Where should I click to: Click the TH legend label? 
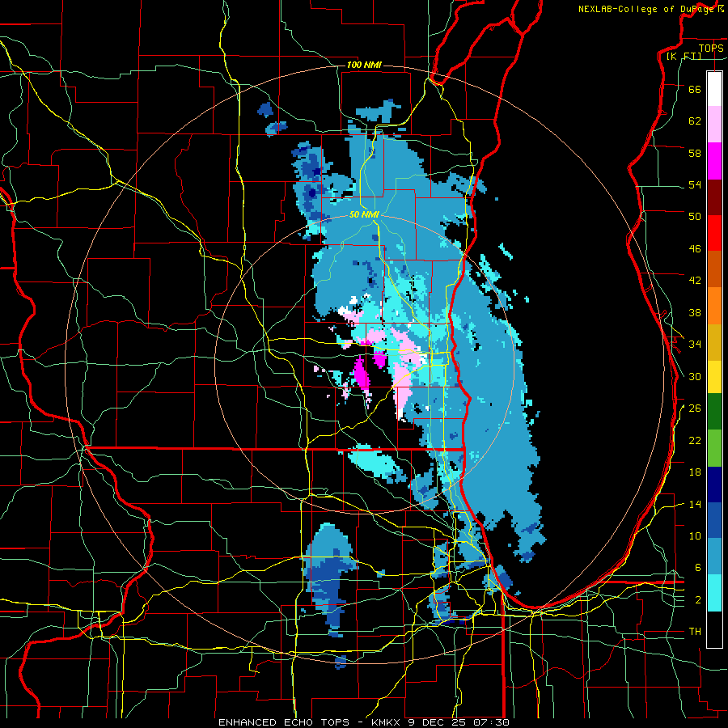(695, 632)
